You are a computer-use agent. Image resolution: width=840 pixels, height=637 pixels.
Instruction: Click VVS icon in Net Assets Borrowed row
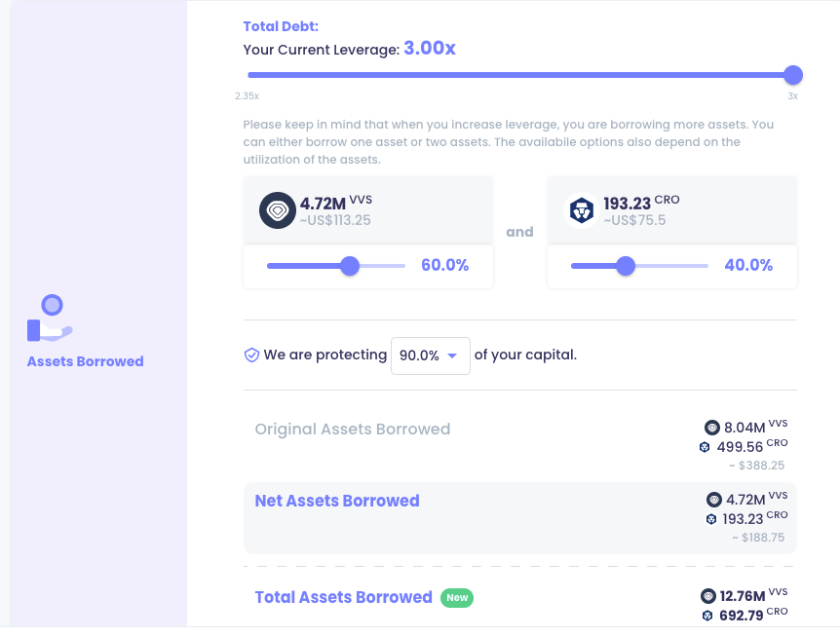pyautogui.click(x=714, y=500)
